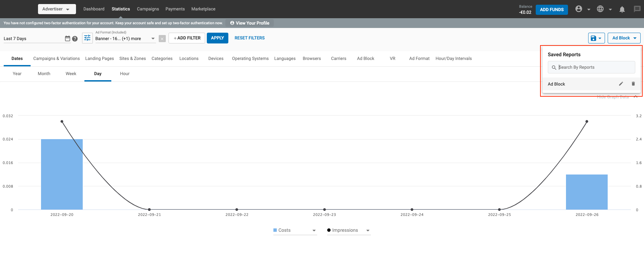Viewport: 644px width, 253px height.
Task: Expand the Advertiser role dropdown
Action: [56, 9]
